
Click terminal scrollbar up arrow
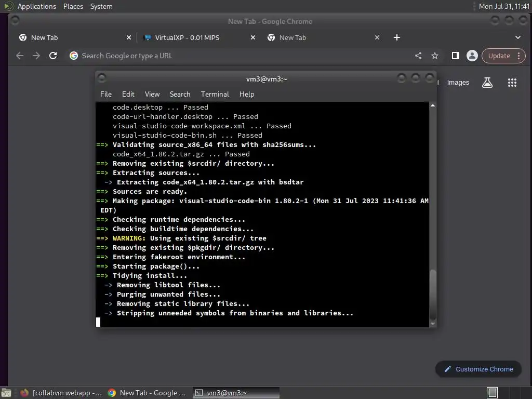(433, 106)
